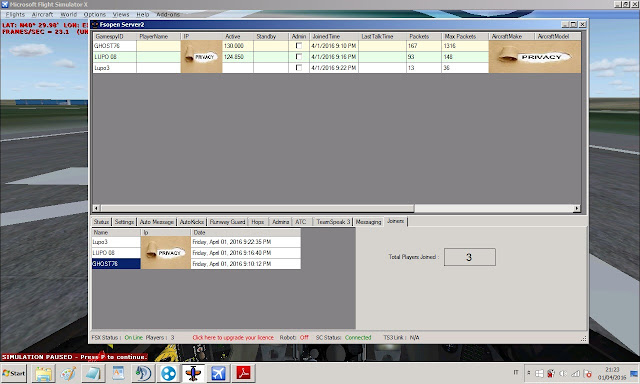The width and height of the screenshot is (640, 384).
Task: Sort by Packets column header
Action: pyautogui.click(x=424, y=36)
